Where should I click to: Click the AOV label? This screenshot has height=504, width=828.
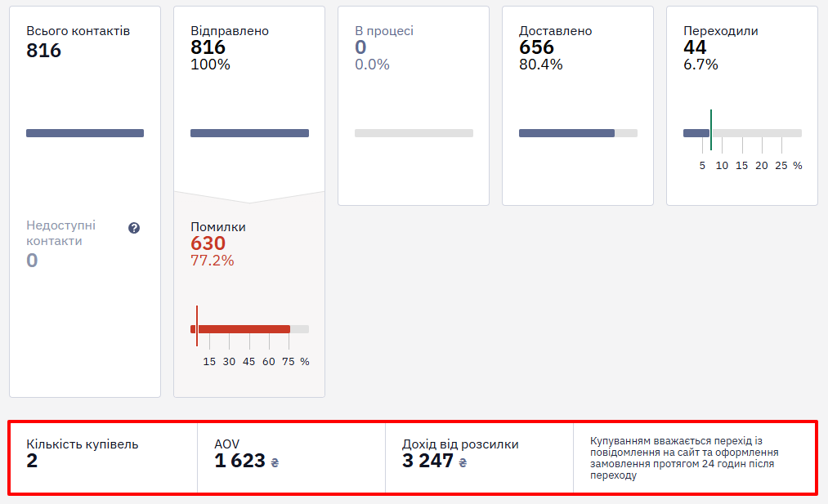(x=227, y=444)
